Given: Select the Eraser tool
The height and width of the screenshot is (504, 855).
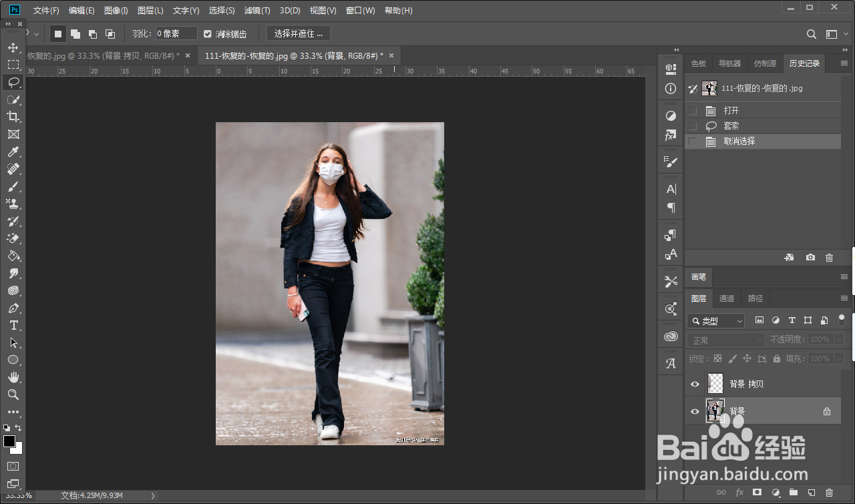Looking at the screenshot, I should (x=13, y=238).
